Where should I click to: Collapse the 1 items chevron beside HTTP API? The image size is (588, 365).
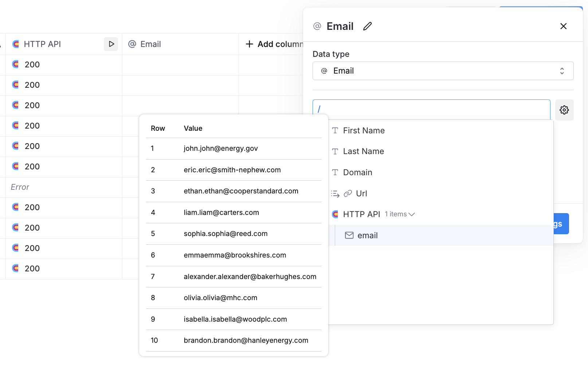click(412, 214)
